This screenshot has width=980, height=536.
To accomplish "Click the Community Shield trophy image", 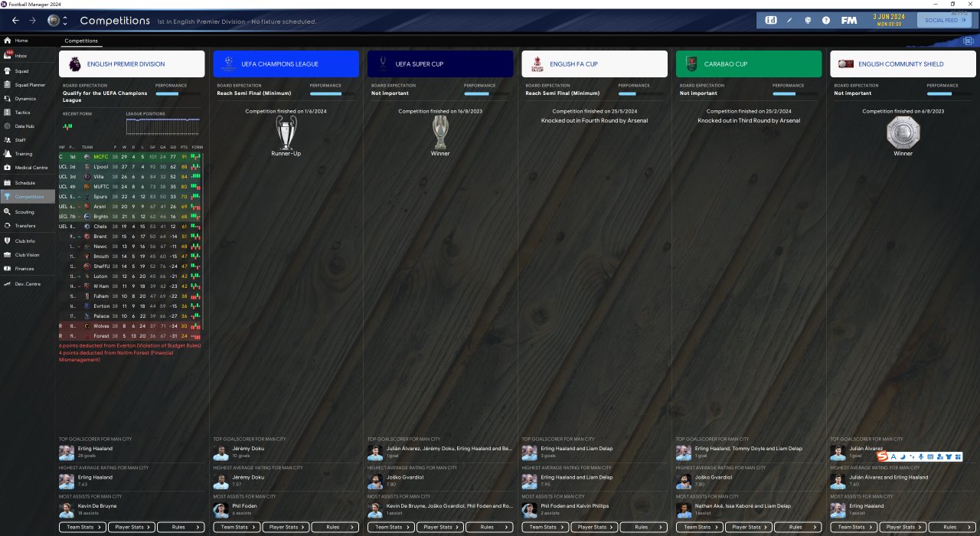I will point(903,133).
